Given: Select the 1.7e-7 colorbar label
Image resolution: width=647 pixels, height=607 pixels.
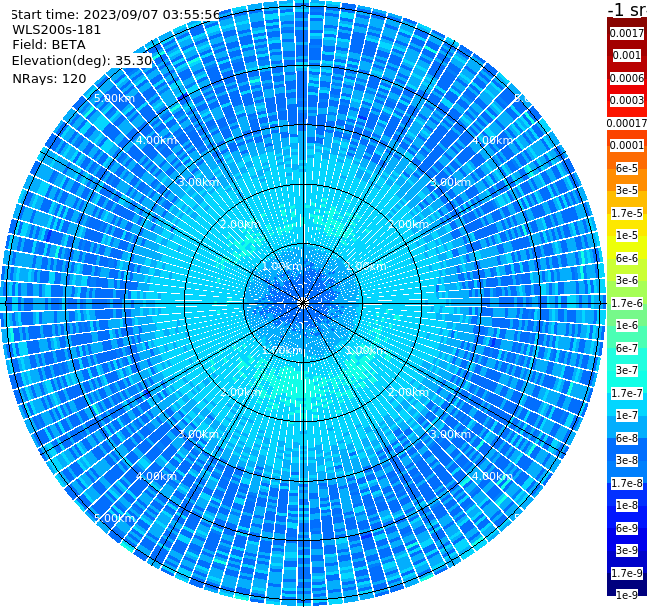Looking at the screenshot, I should (x=627, y=393).
